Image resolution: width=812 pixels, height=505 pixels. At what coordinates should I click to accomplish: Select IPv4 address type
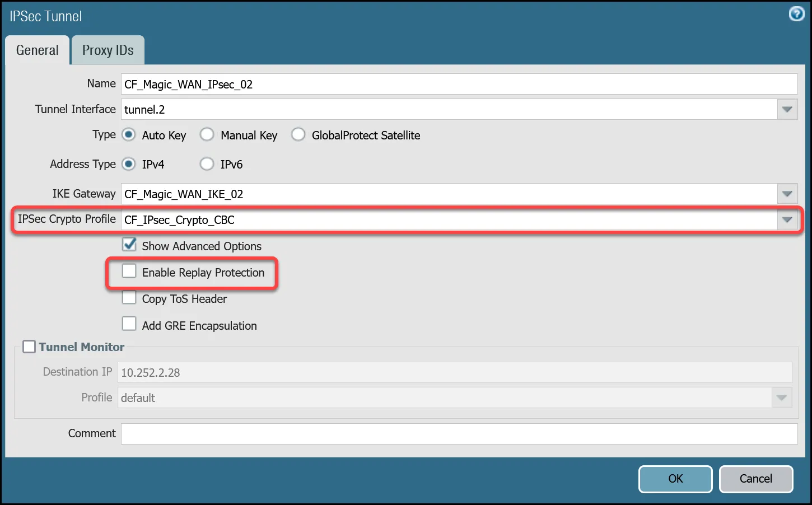point(129,164)
